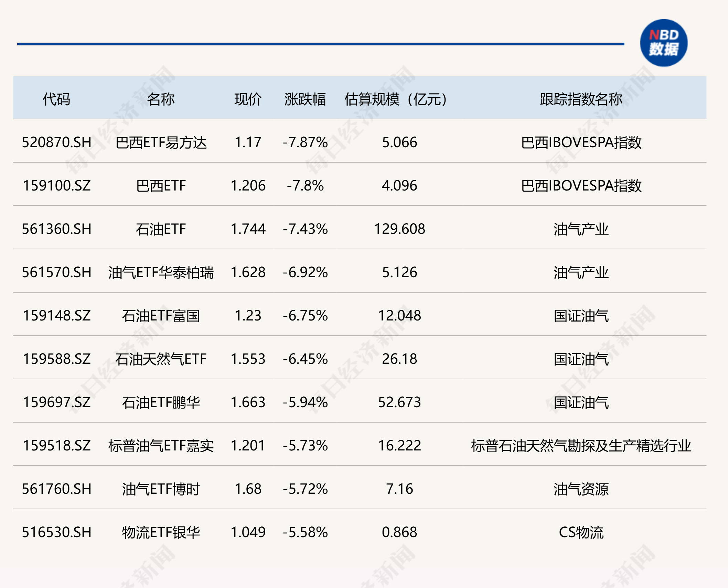Image resolution: width=728 pixels, height=588 pixels.
Task: Click code 561760.SH
Action: coord(57,489)
